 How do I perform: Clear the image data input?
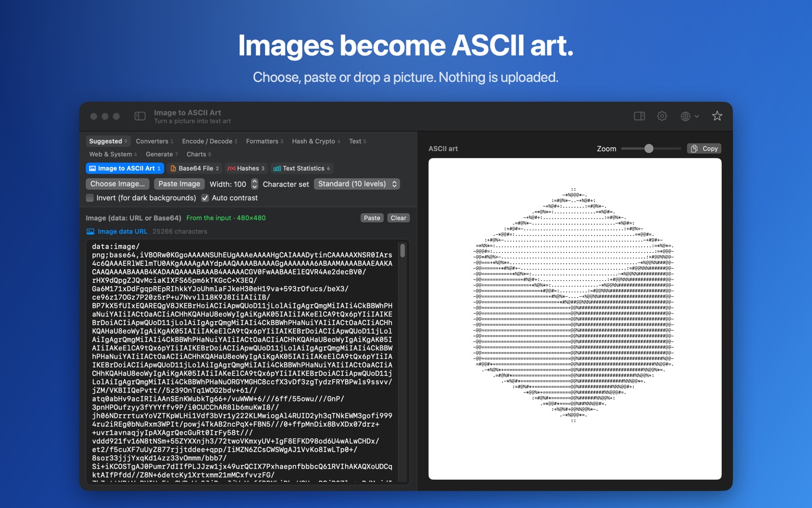click(x=399, y=218)
